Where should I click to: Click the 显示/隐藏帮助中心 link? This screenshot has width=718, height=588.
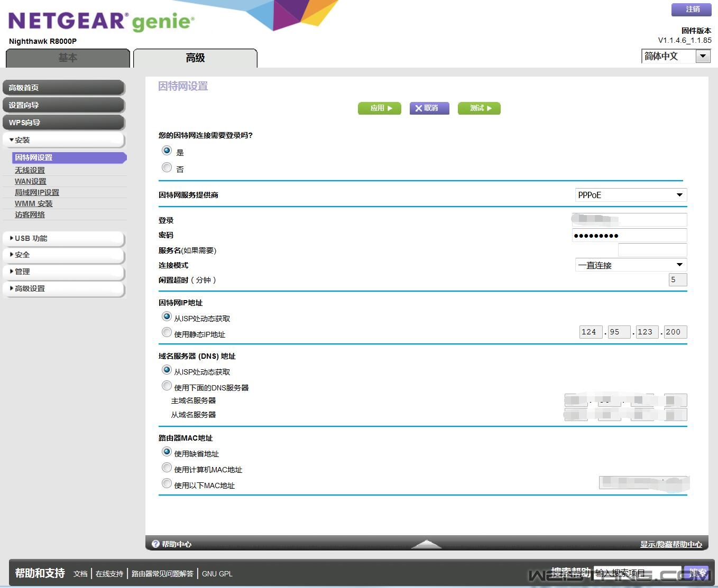pos(670,544)
